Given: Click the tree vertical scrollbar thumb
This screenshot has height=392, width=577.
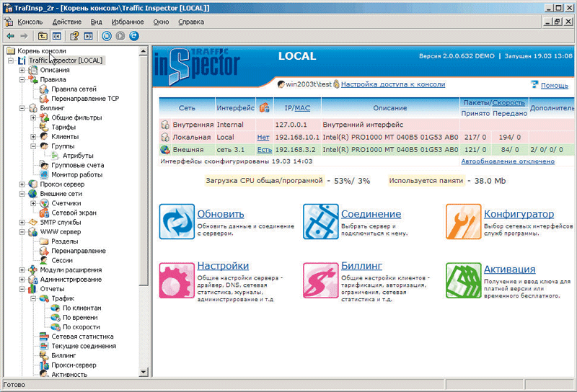Looking at the screenshot, I should pos(144,170).
